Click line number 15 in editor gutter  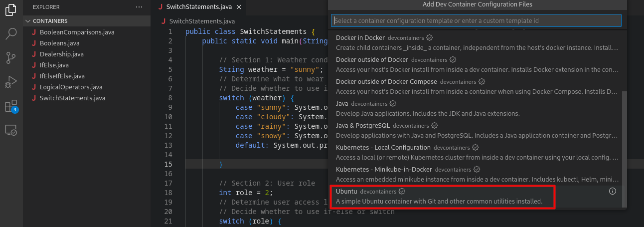tap(168, 164)
